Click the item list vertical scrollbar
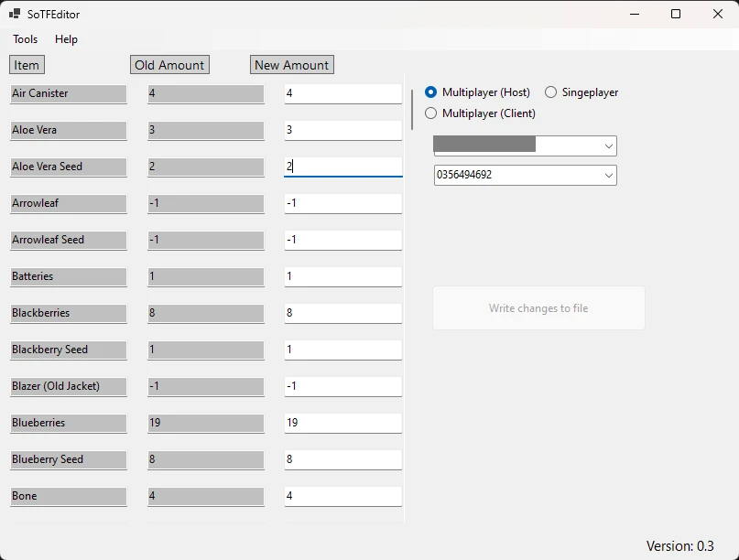Screen dimensions: 739x560 [x=411, y=110]
